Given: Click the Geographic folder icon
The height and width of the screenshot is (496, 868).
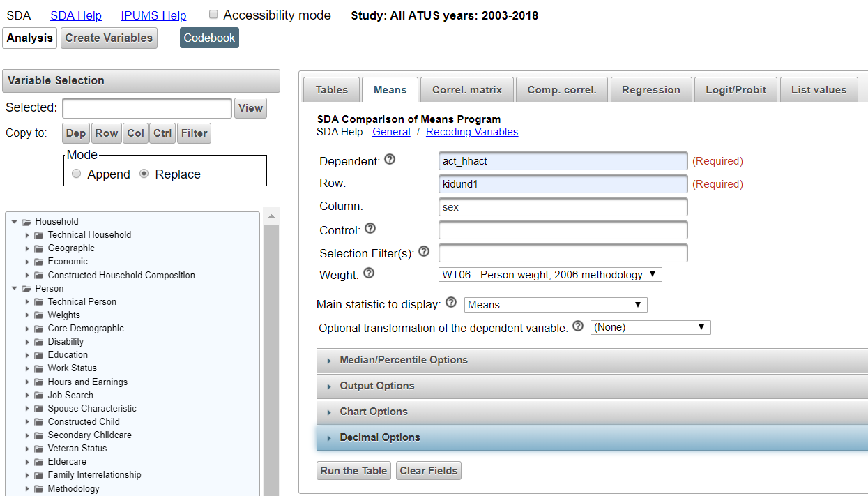Looking at the screenshot, I should (39, 248).
